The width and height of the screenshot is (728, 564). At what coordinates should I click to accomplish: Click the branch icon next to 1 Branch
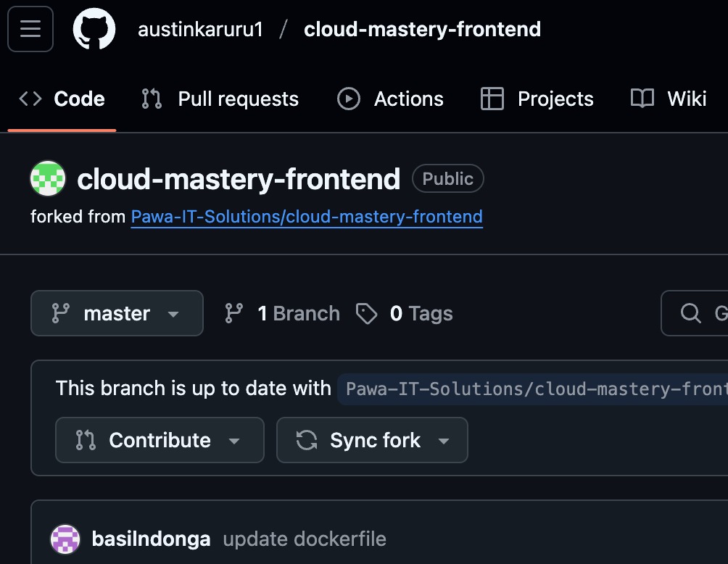pyautogui.click(x=233, y=313)
